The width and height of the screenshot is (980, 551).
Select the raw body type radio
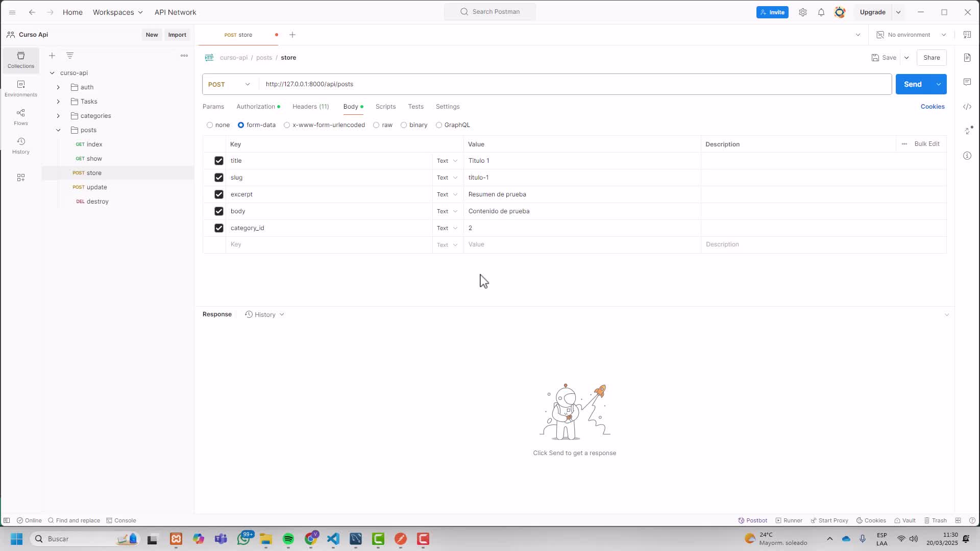tap(376, 125)
